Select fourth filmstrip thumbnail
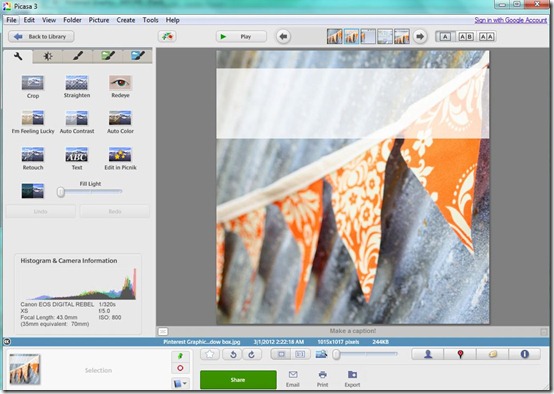Viewport: 554px width, 394px height. 385,36
